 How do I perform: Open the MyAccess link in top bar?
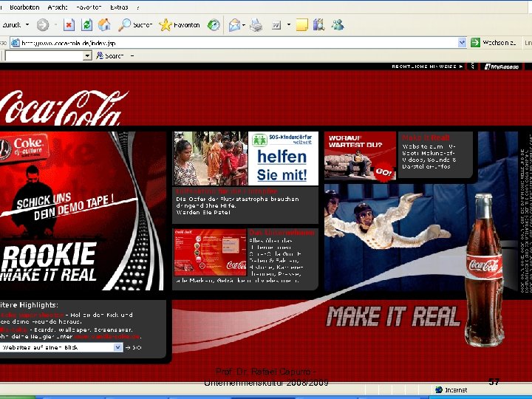pos(502,66)
